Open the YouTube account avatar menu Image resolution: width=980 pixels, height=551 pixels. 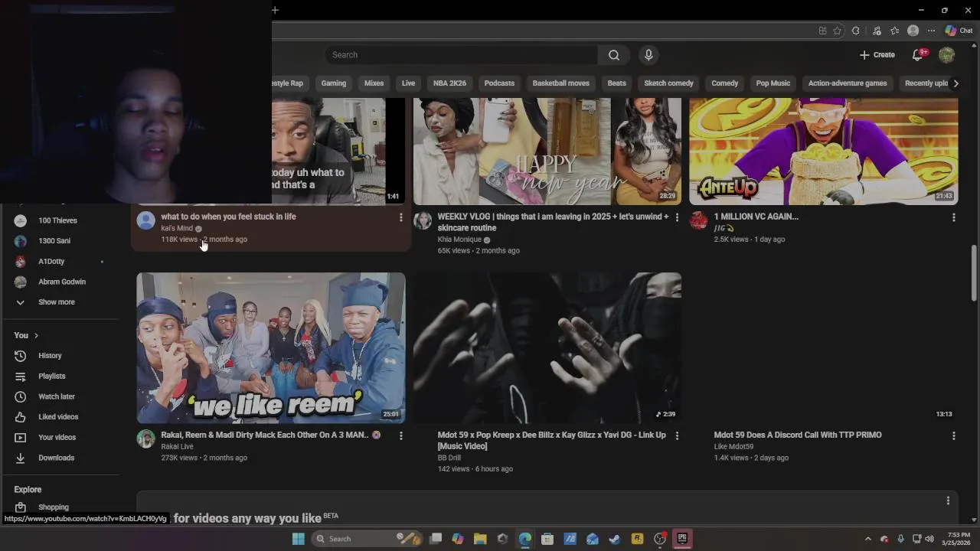(x=947, y=55)
